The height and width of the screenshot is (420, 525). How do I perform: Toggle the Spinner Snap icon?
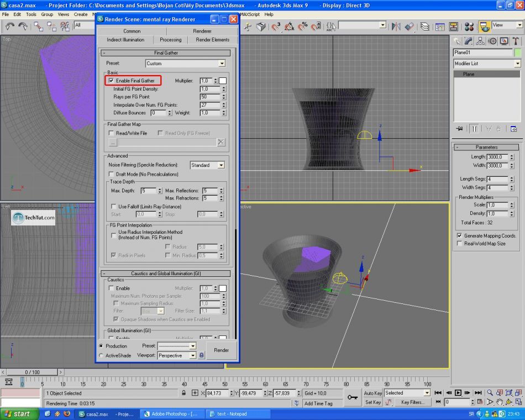pos(316,26)
